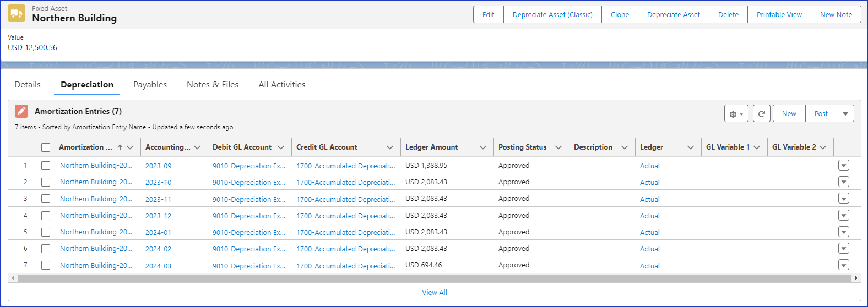
Task: Open row actions menu for 2023-12 entry
Action: (x=843, y=215)
